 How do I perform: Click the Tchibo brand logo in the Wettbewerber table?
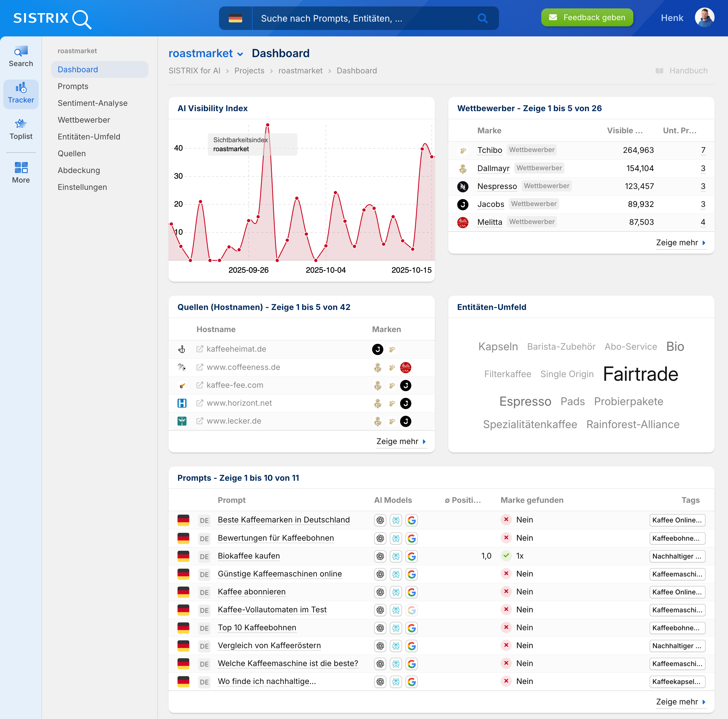(x=463, y=150)
